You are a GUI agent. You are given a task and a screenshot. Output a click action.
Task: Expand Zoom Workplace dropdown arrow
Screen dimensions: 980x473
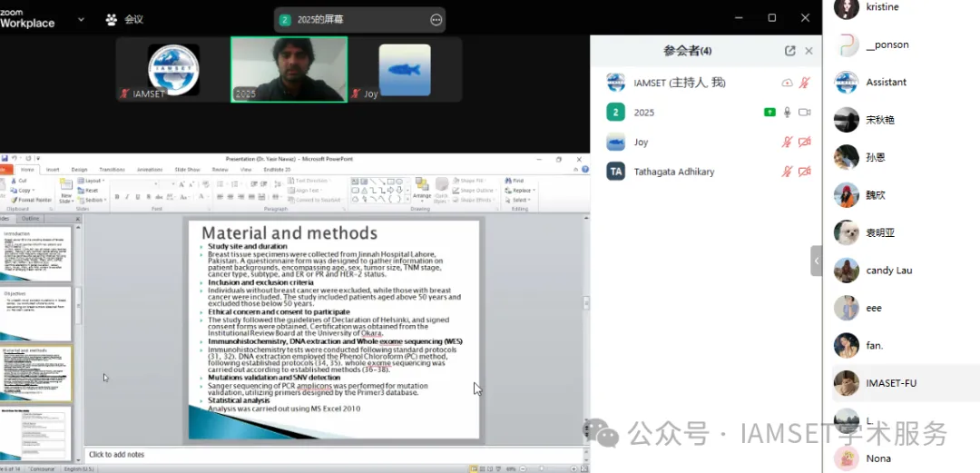tap(82, 19)
